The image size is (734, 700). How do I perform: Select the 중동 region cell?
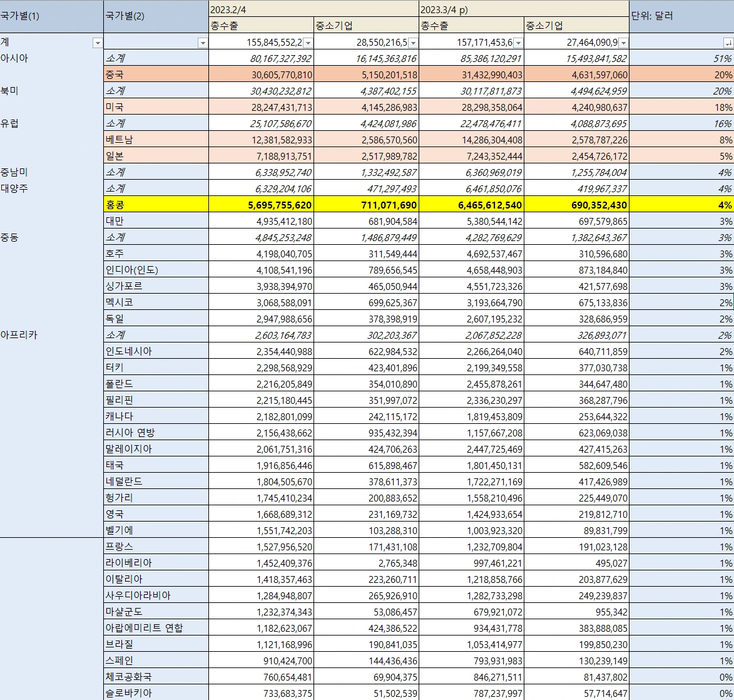coord(51,237)
